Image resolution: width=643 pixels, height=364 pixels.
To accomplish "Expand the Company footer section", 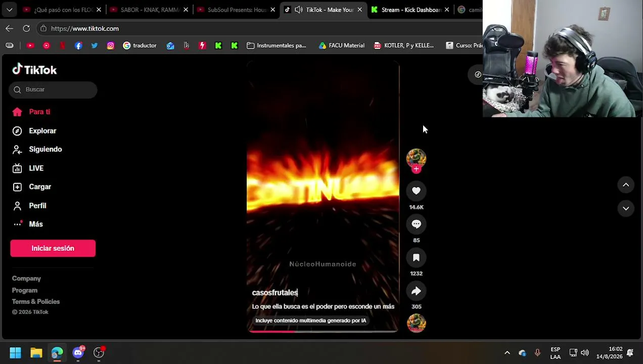I will pos(26,278).
